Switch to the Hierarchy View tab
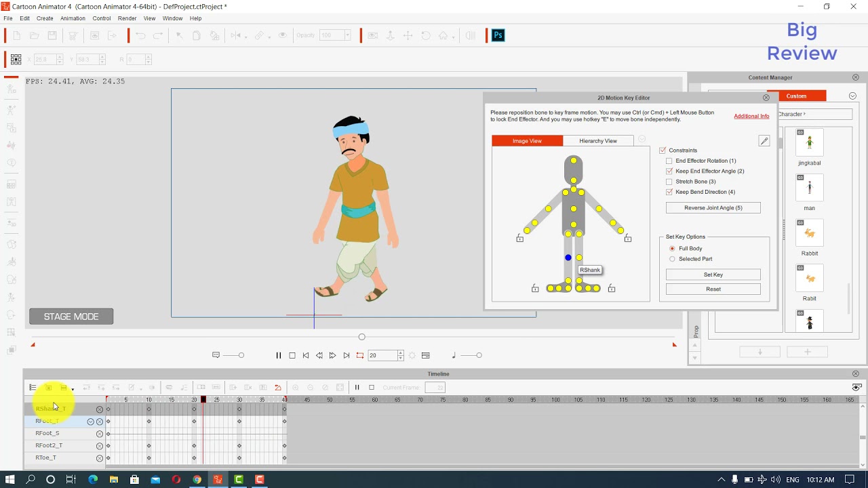Screen dimensions: 868x488 (x=598, y=140)
